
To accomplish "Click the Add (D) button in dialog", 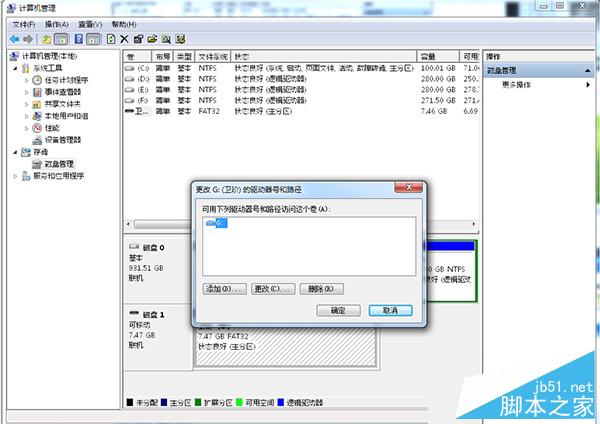I will click(225, 289).
